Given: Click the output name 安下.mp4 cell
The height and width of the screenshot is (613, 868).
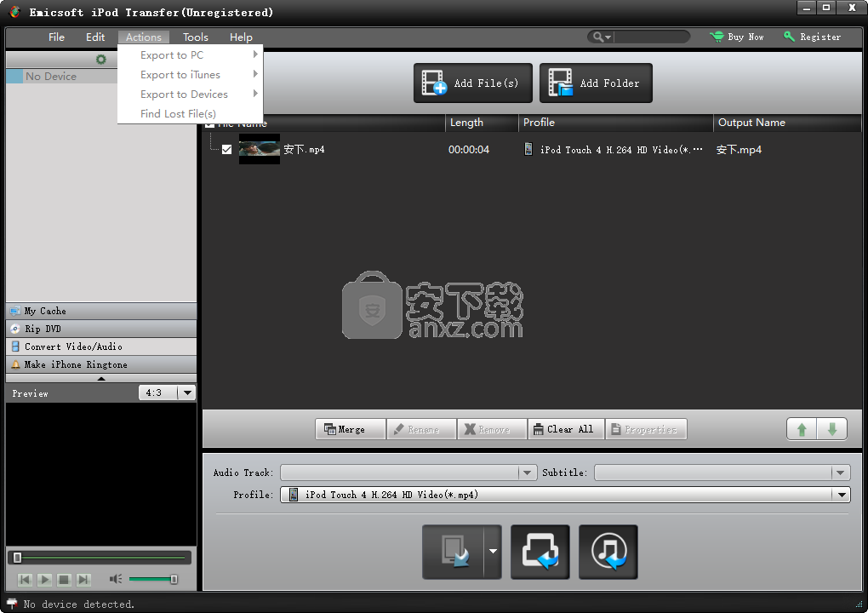Looking at the screenshot, I should (x=739, y=150).
